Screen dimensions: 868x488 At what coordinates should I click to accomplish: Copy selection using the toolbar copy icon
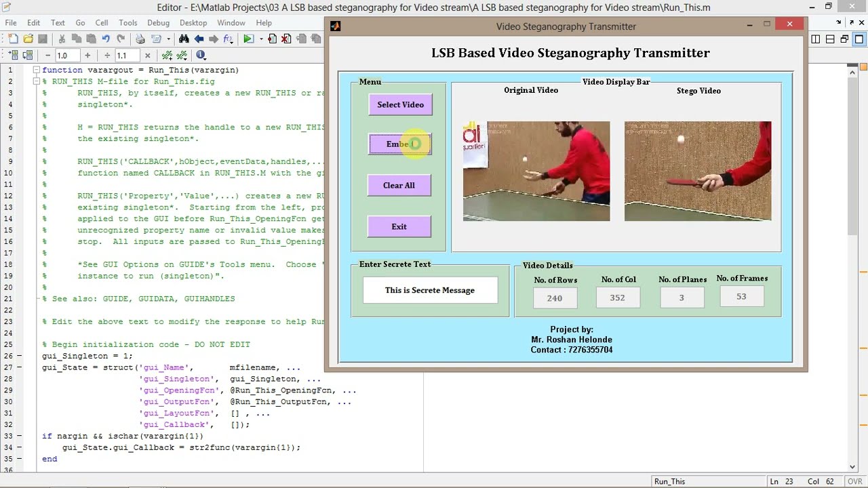(x=76, y=39)
